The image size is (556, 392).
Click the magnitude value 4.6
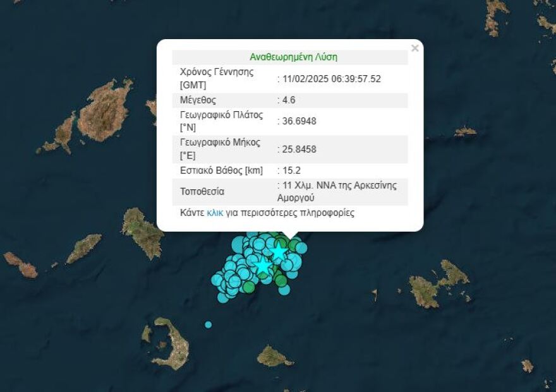point(289,100)
